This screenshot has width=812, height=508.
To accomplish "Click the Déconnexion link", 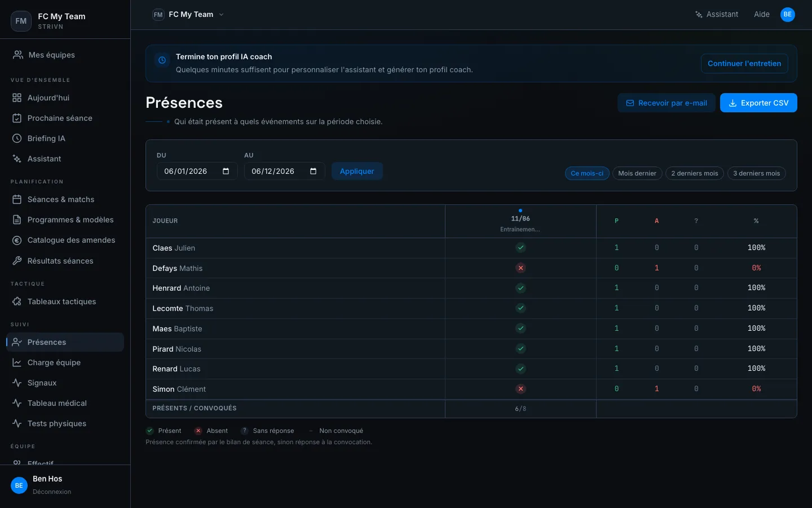I will pyautogui.click(x=52, y=492).
